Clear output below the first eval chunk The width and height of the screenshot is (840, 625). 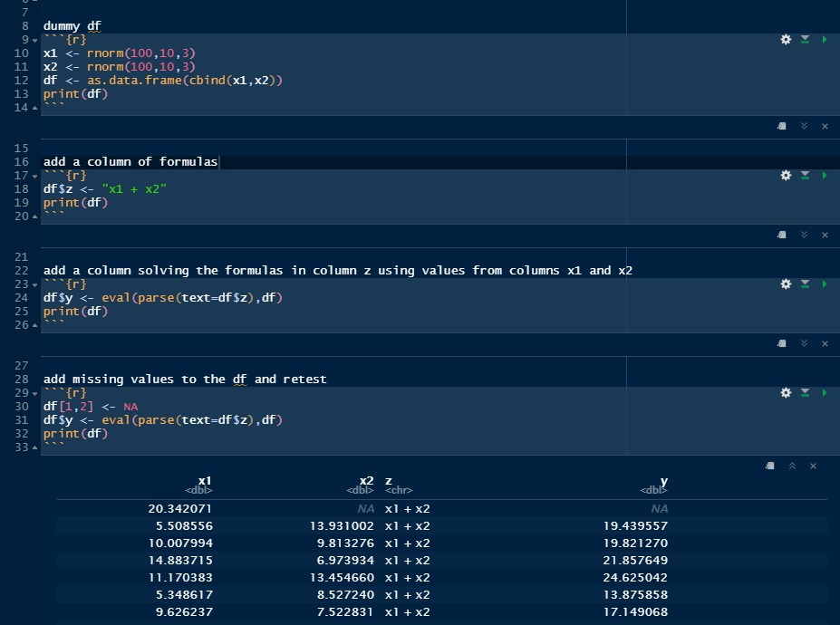coord(825,344)
